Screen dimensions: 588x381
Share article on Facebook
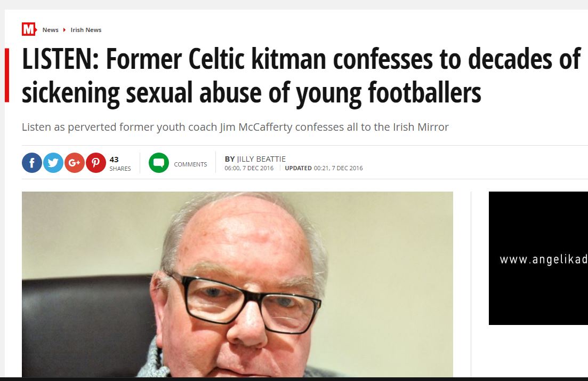click(x=32, y=163)
